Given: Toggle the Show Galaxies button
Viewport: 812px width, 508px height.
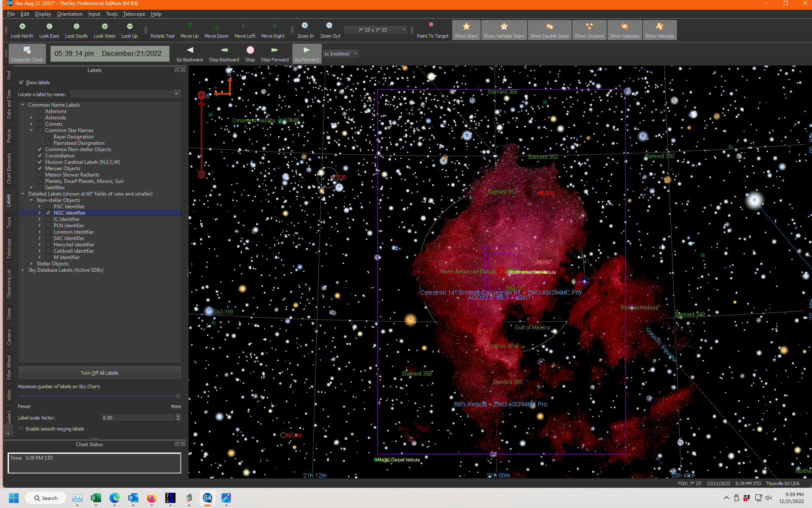Looking at the screenshot, I should point(624,30).
